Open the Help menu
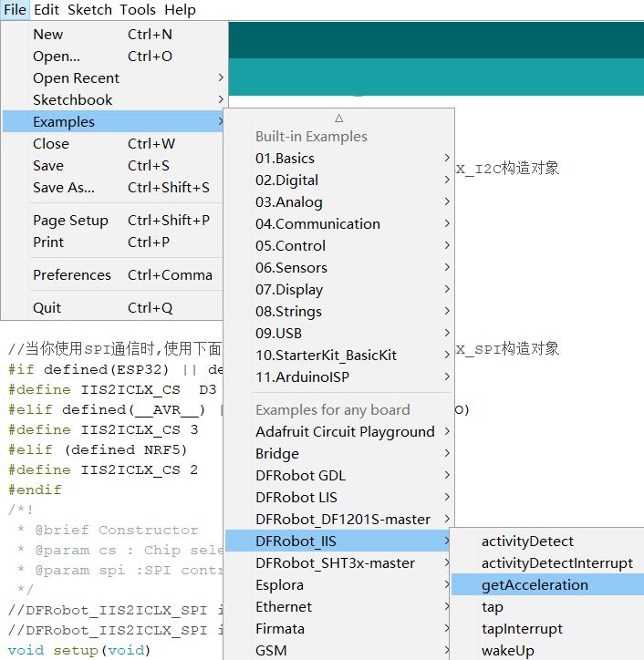 pos(180,10)
